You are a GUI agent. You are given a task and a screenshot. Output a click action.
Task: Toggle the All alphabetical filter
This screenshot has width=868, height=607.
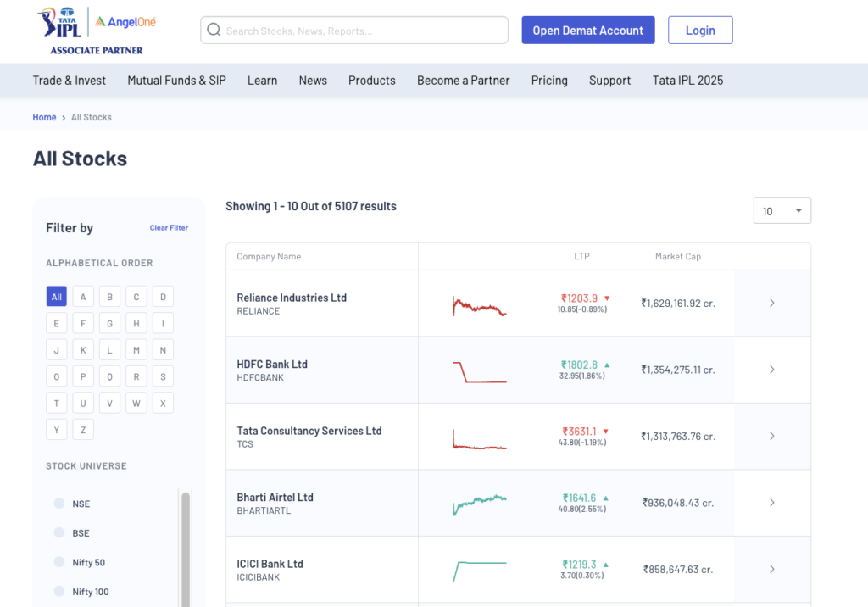click(57, 297)
